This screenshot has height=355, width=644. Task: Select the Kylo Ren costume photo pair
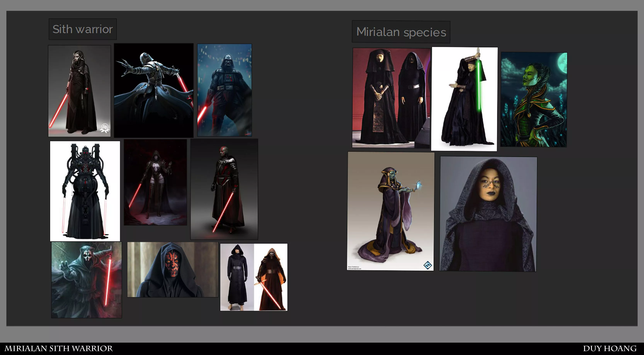click(254, 277)
